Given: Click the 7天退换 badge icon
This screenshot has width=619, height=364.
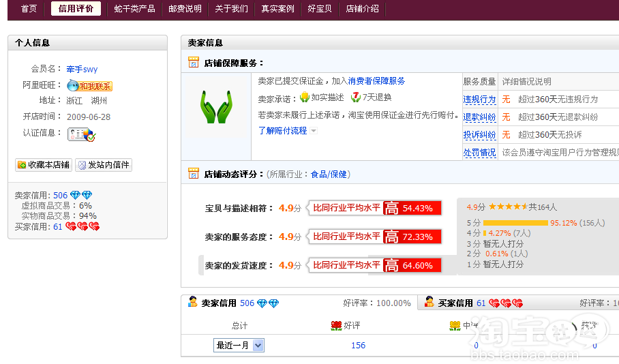Looking at the screenshot, I should (356, 97).
